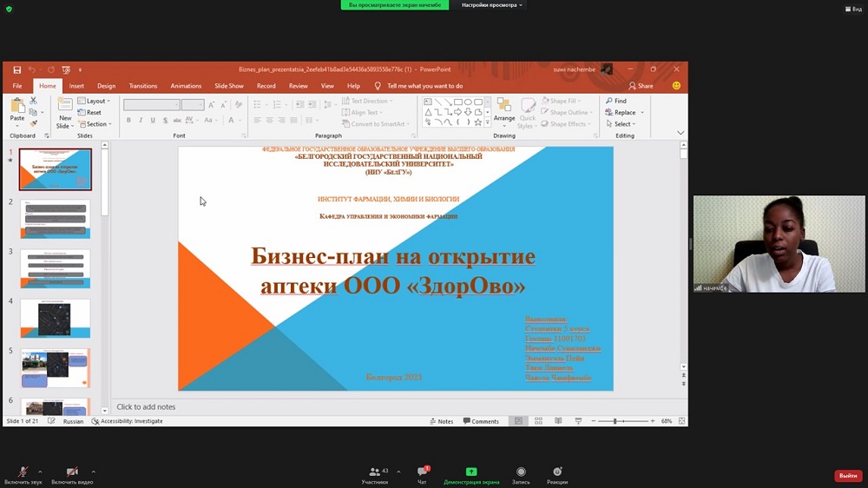868x488 pixels.
Task: Turn on video in Zoom toolbar
Action: (x=72, y=473)
